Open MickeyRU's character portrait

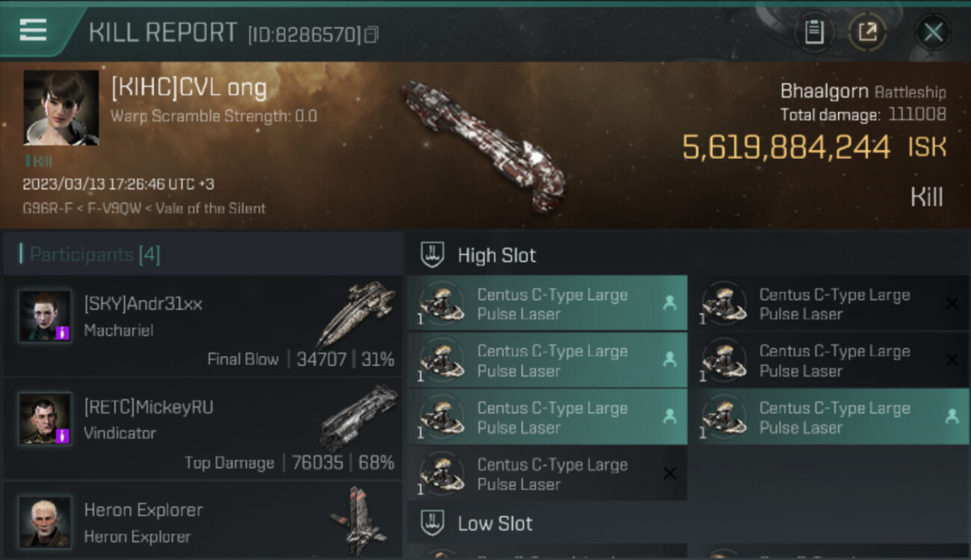[45, 419]
